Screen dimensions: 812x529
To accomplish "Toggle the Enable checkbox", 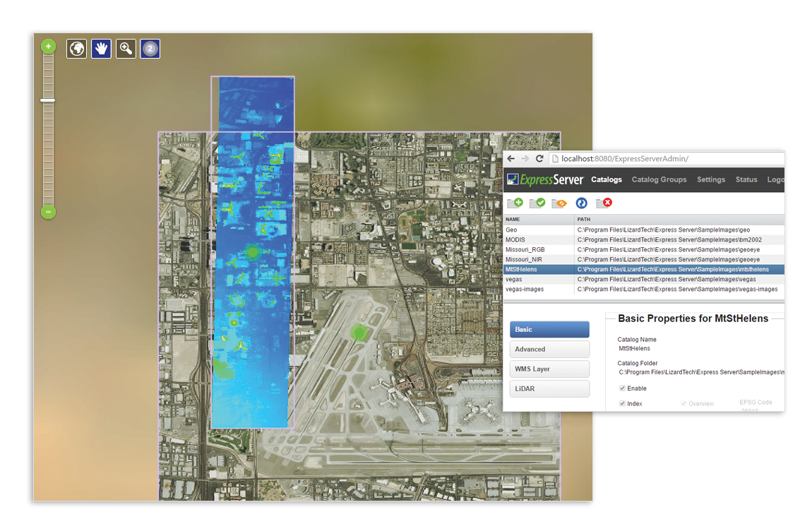I will coord(622,388).
